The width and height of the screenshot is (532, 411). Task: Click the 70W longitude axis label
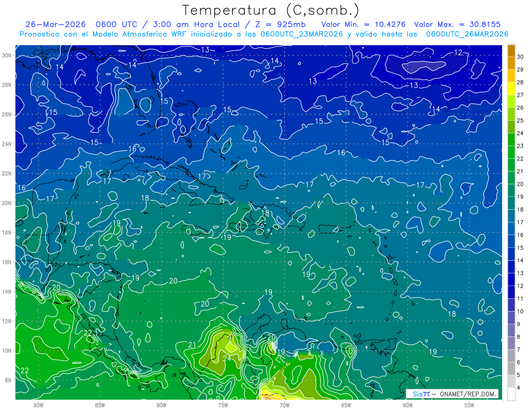285,405
